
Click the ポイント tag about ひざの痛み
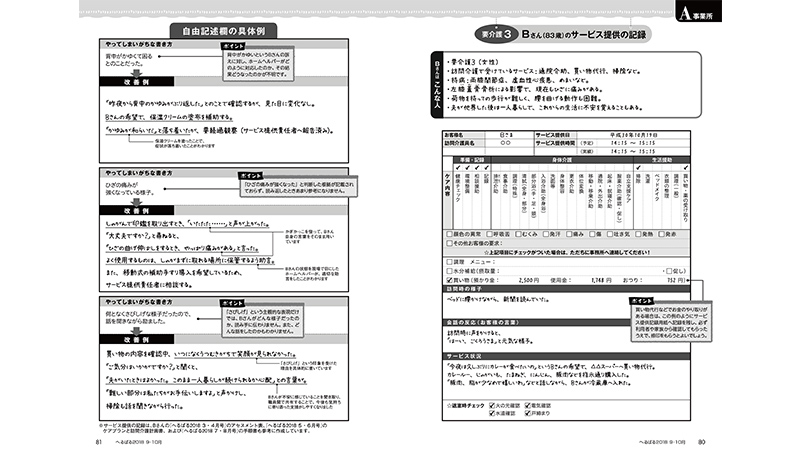coord(251,175)
